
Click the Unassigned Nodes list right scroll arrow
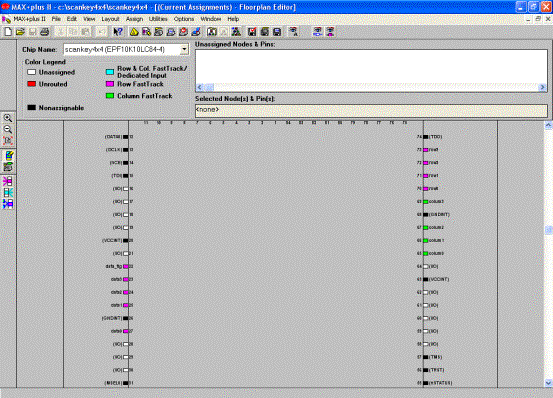542,87
